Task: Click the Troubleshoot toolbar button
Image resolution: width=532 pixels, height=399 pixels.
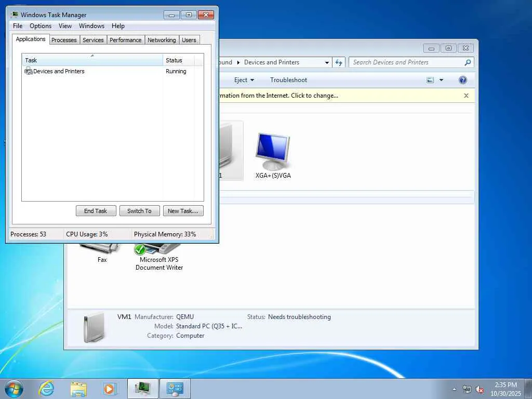Action: (x=288, y=80)
